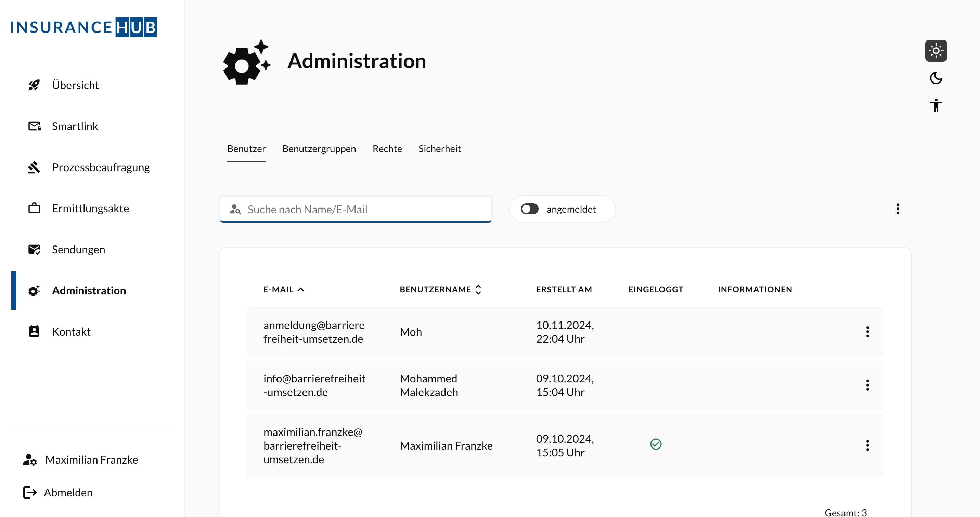
Task: Click date 09.10.2024, 15:05 Uhr
Action: [565, 445]
